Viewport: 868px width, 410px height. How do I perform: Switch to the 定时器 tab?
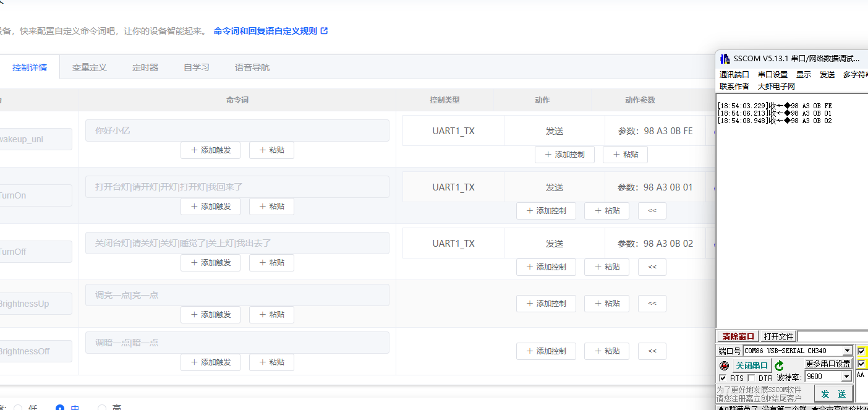click(x=145, y=67)
